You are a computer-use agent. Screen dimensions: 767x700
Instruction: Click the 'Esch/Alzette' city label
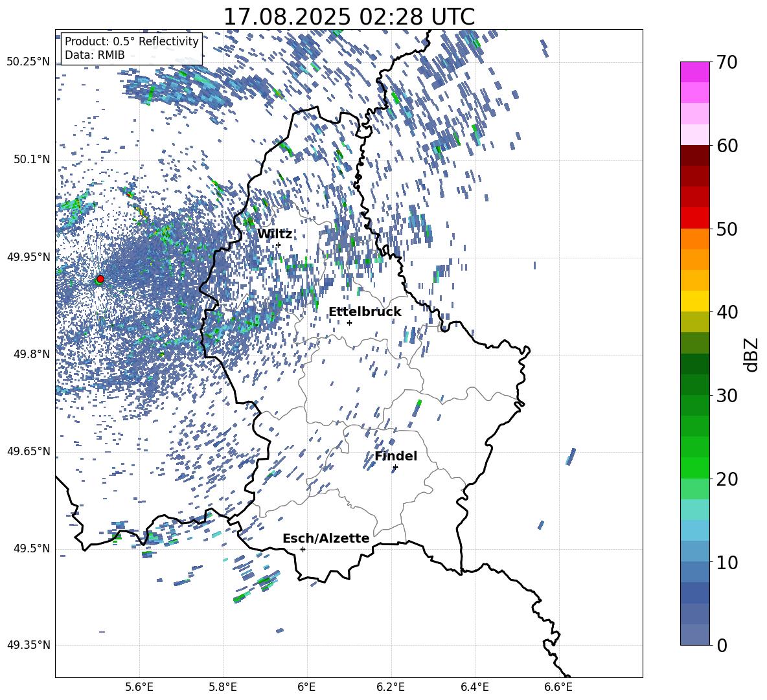pyautogui.click(x=326, y=538)
